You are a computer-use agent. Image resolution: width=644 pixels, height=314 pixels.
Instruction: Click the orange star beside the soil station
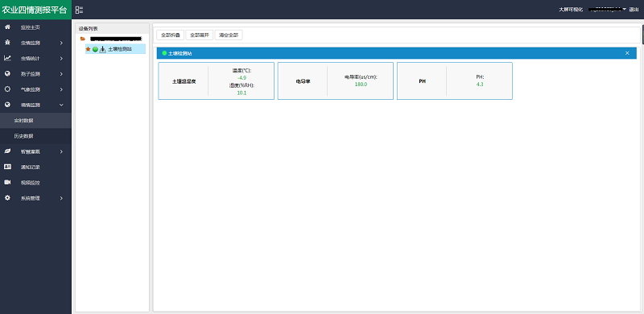(x=88, y=49)
